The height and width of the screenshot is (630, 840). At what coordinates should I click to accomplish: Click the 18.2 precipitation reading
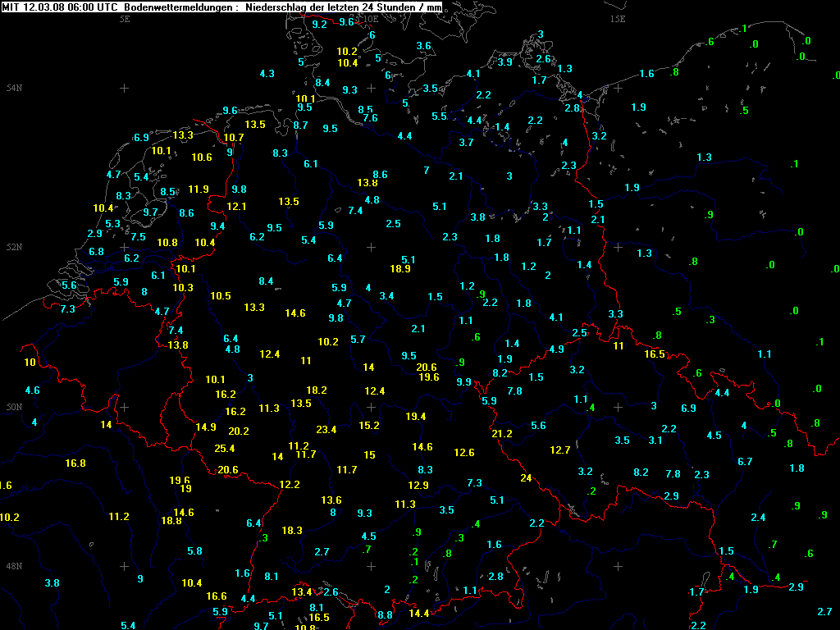click(x=317, y=390)
